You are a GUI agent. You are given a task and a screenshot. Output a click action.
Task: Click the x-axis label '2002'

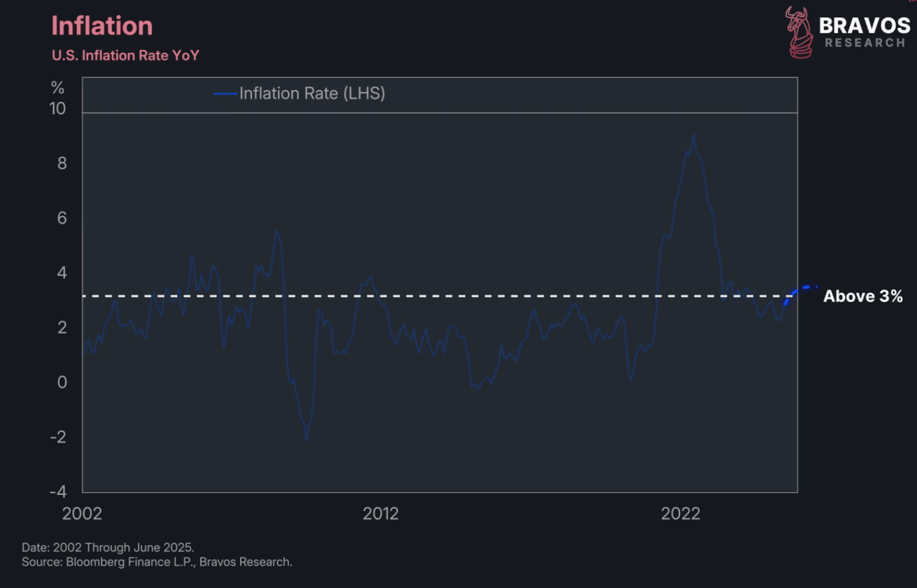pos(83,513)
